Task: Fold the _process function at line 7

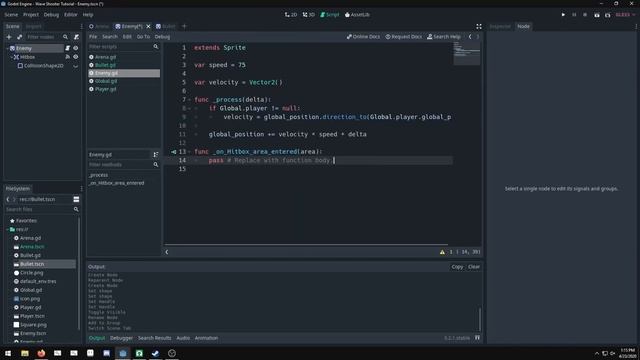Action: point(189,100)
